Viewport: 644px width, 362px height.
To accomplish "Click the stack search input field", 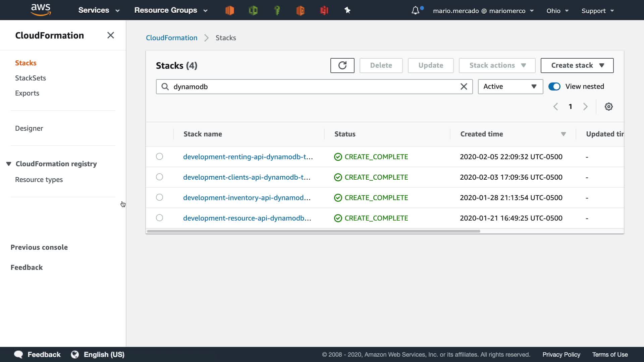I will (x=312, y=87).
